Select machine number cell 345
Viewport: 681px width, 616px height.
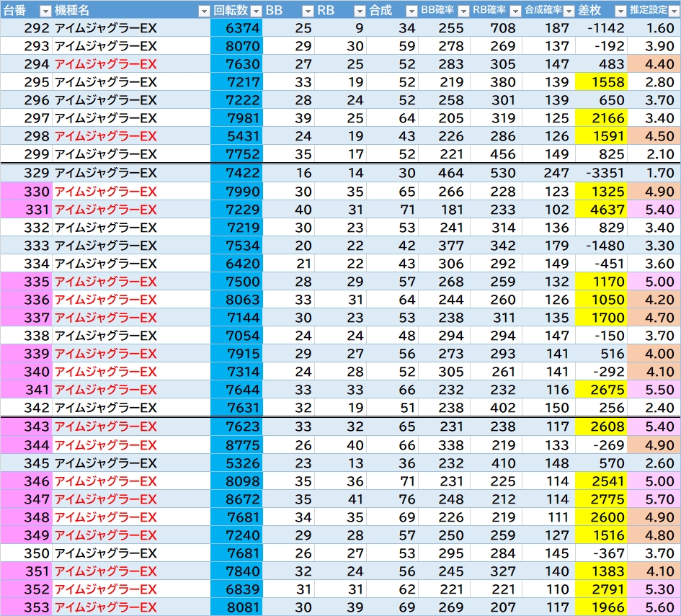26,463
